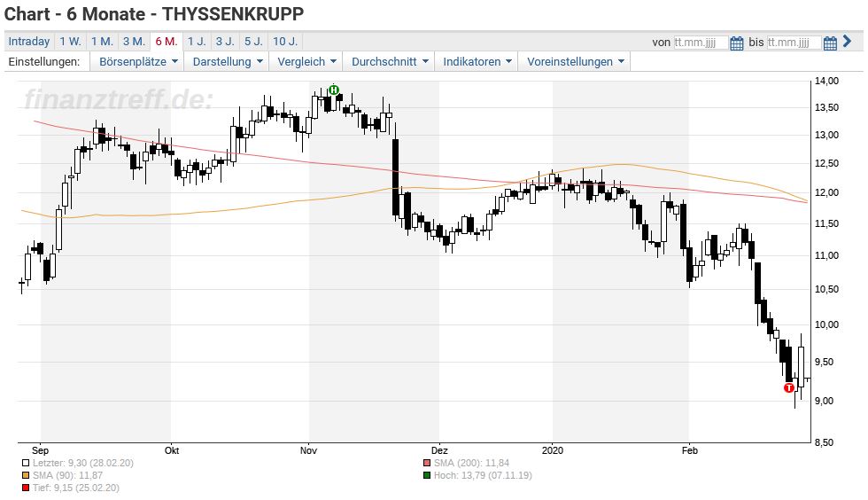Image resolution: width=868 pixels, height=500 pixels.
Task: Click the 12,00 price axis label
Action: (x=826, y=193)
